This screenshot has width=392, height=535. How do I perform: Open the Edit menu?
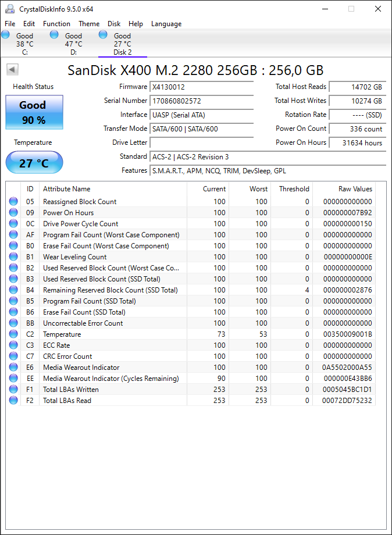pyautogui.click(x=29, y=23)
